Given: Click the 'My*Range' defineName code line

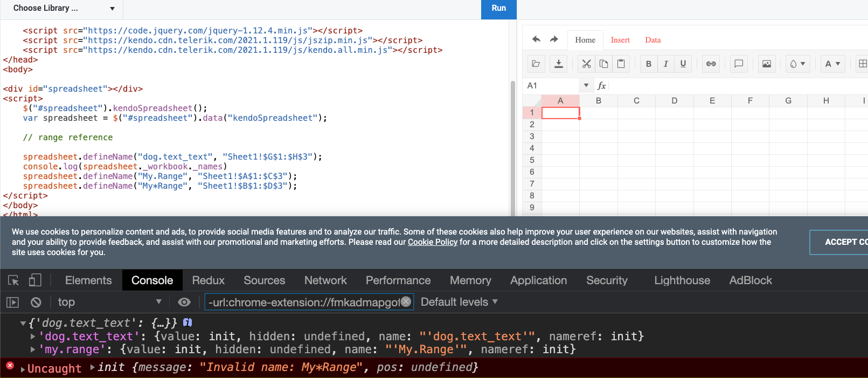Looking at the screenshot, I should pos(160,186).
